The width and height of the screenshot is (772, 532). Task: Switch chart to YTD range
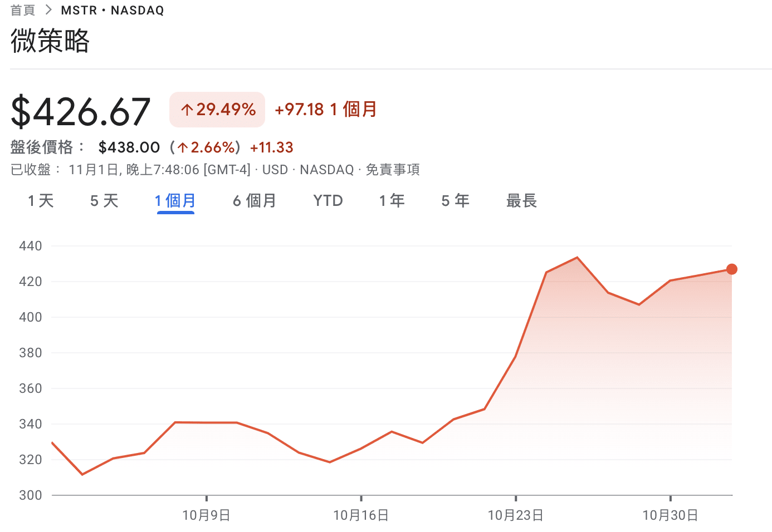click(328, 200)
